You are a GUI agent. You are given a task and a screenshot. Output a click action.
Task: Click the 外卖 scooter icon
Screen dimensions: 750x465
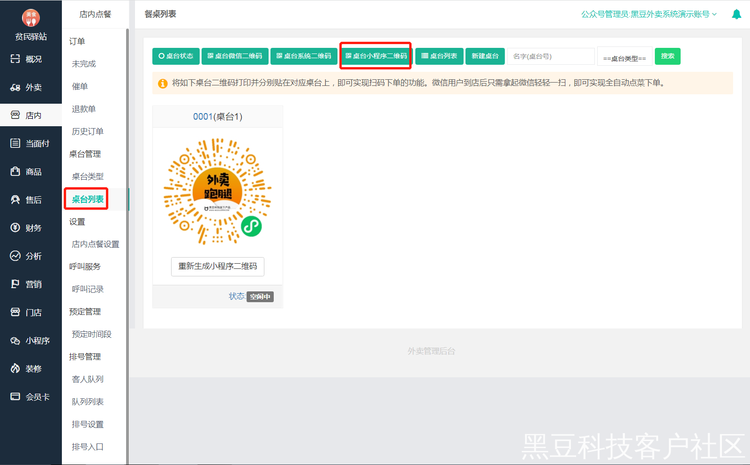[x=15, y=87]
